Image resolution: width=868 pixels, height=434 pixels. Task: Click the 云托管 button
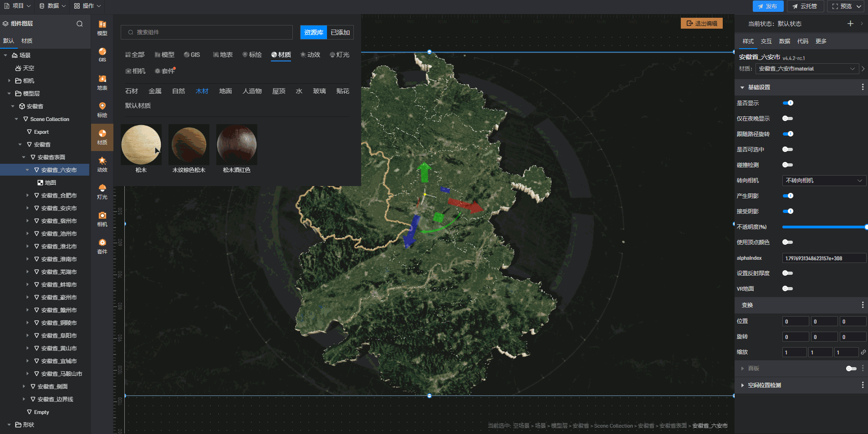[805, 6]
